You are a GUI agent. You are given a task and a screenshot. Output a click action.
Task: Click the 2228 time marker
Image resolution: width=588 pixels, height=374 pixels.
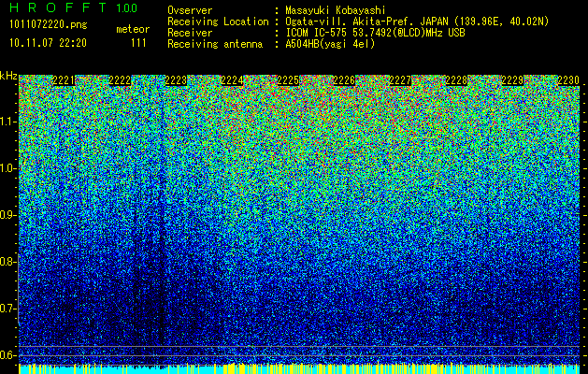[456, 80]
